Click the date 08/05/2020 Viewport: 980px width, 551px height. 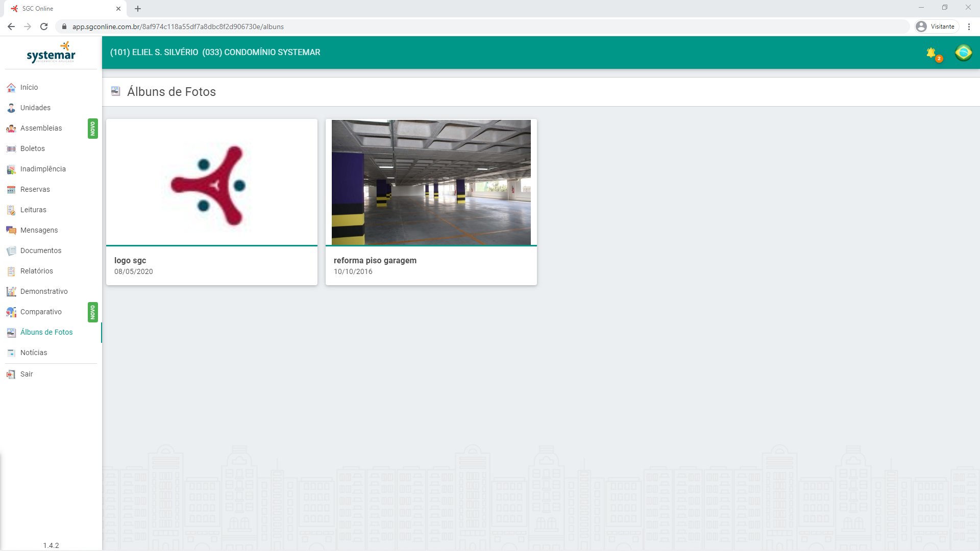pos(134,271)
